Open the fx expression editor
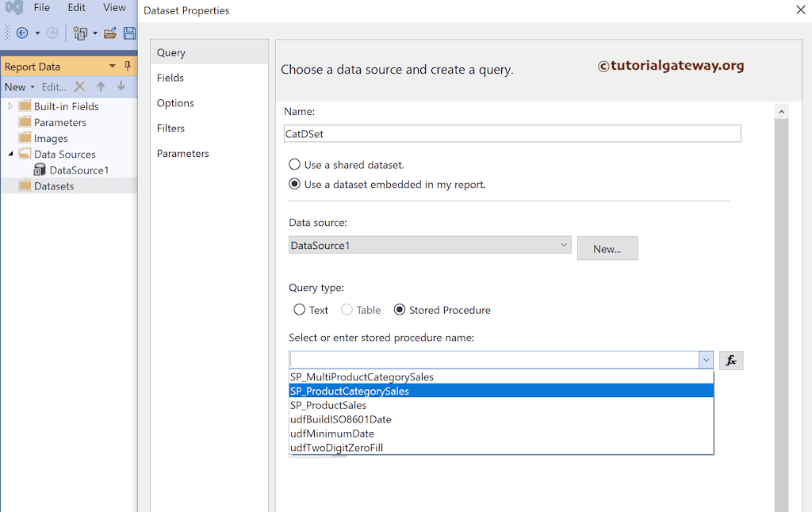The height and width of the screenshot is (512, 812). [730, 360]
